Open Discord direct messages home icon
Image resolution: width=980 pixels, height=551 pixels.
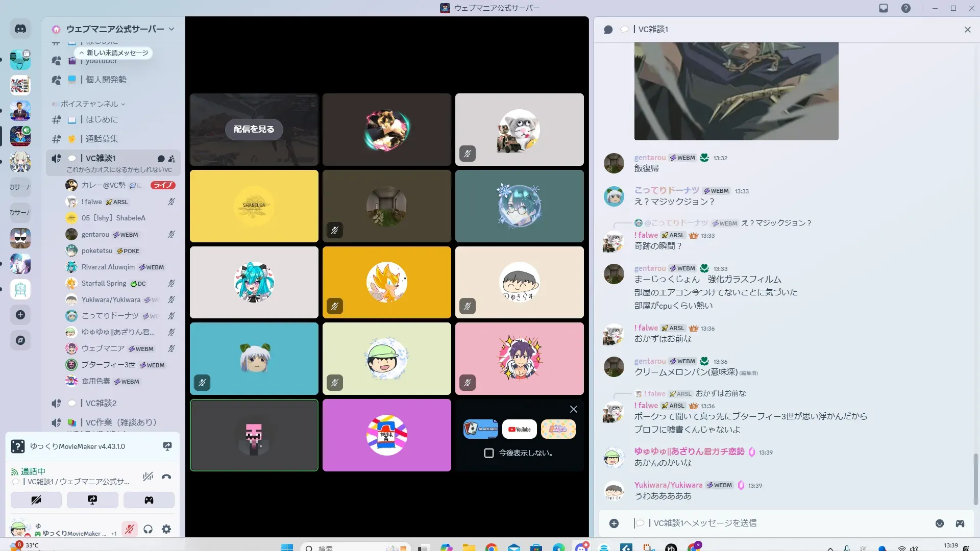click(x=20, y=29)
